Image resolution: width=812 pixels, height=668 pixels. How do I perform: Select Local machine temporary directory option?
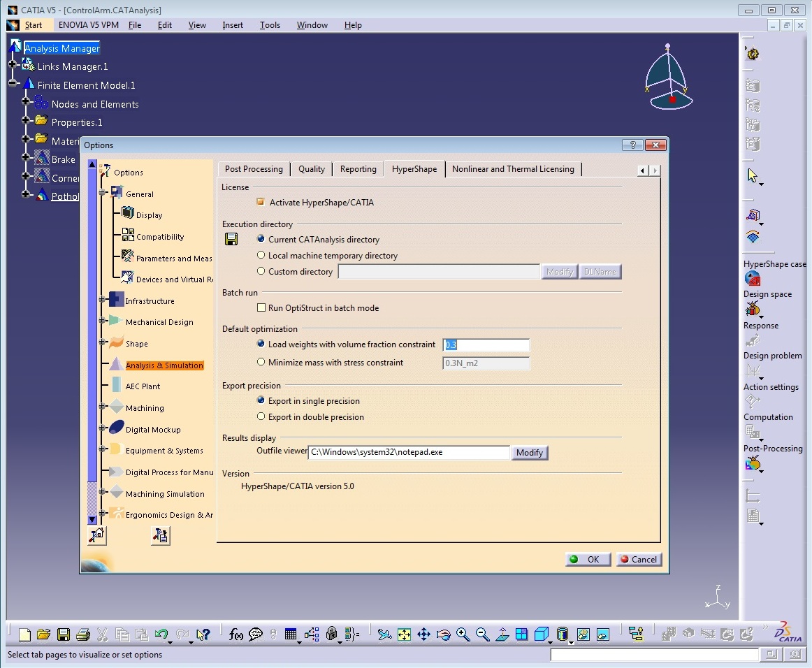click(x=261, y=255)
